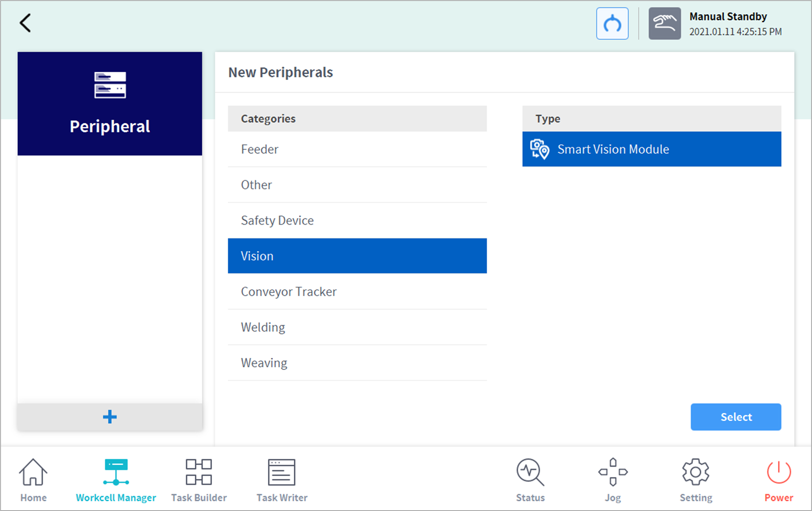Click the back arrow icon
Screen dimensions: 812x511
point(25,23)
